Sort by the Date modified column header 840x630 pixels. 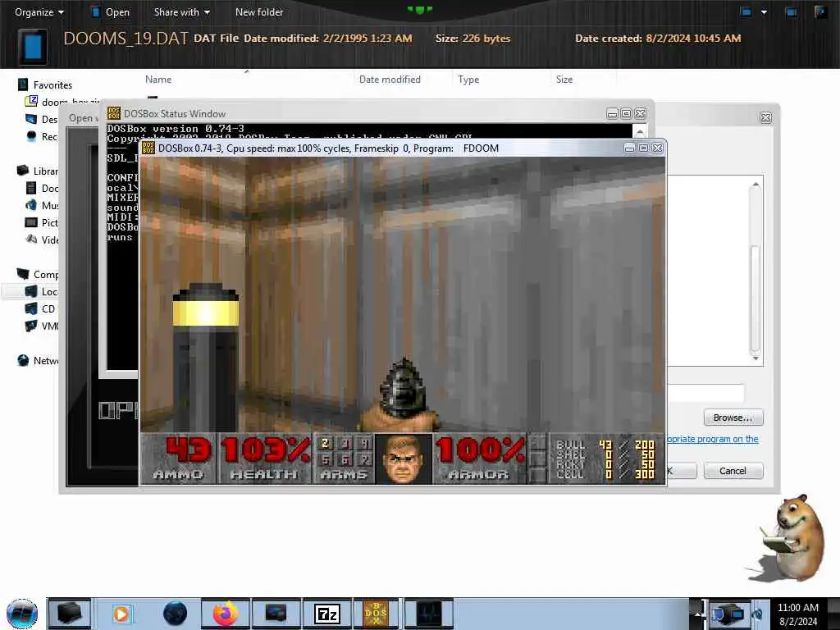tap(390, 80)
